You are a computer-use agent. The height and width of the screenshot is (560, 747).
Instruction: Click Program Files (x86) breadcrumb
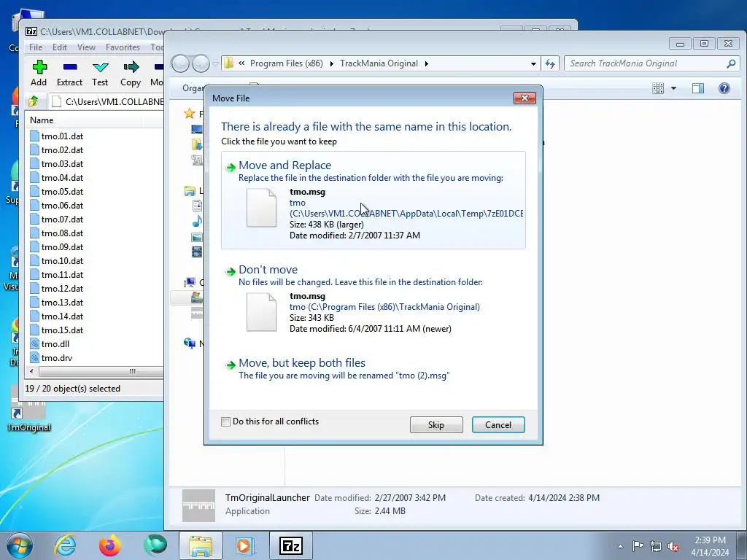(x=286, y=63)
